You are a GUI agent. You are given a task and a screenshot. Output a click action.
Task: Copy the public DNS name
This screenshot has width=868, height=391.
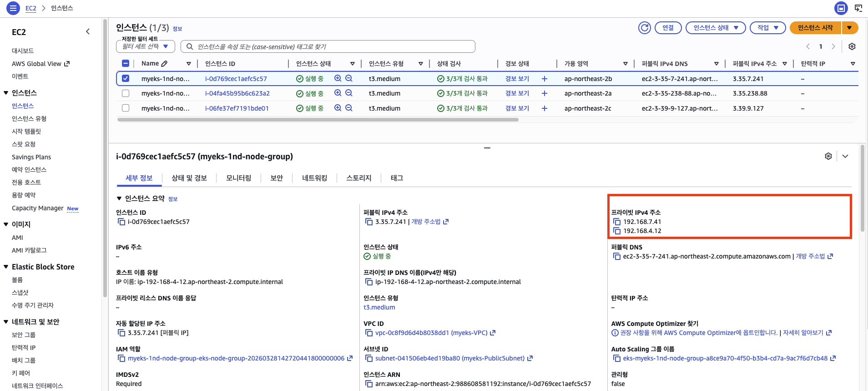(x=617, y=256)
